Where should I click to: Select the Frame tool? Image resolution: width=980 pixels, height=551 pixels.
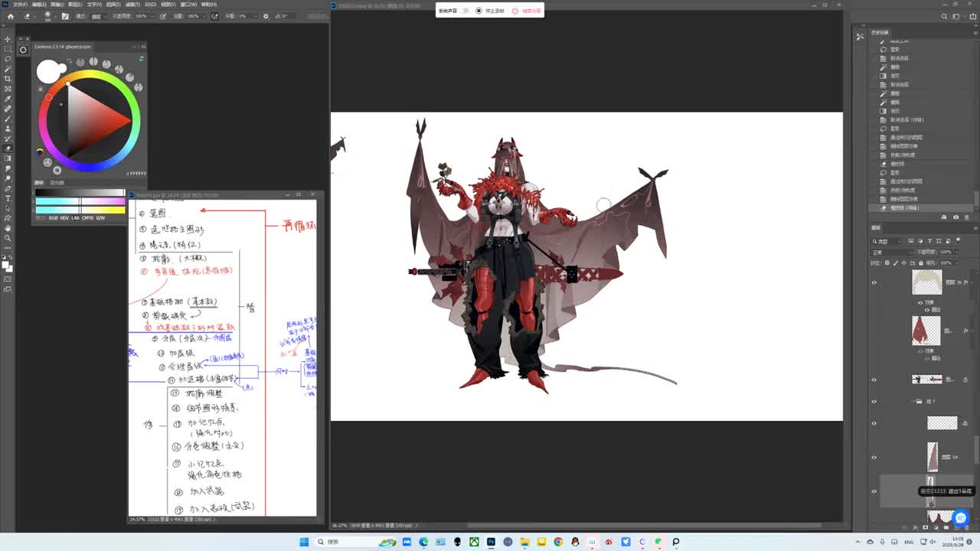tap(8, 89)
